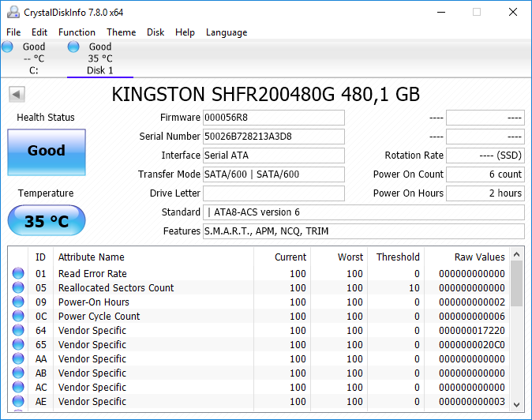Click the Interface field Serial ATA
Viewport: 532px width, 420px height.
(x=274, y=156)
